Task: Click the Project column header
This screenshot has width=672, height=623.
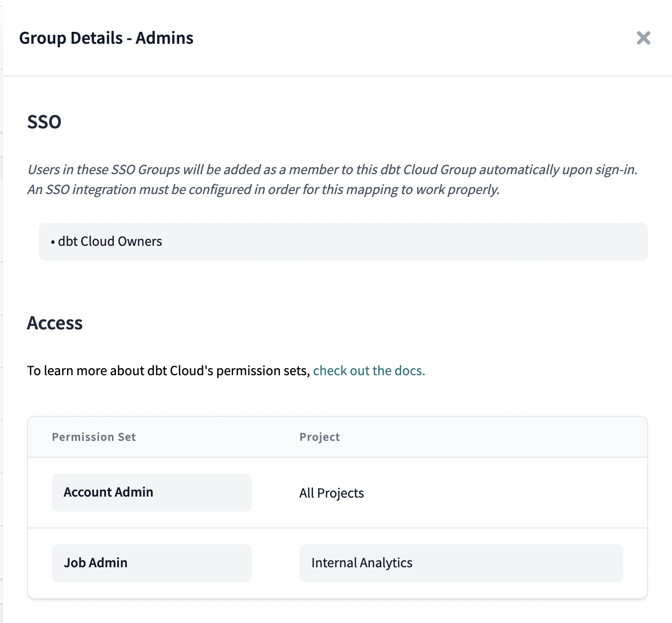Action: [320, 437]
